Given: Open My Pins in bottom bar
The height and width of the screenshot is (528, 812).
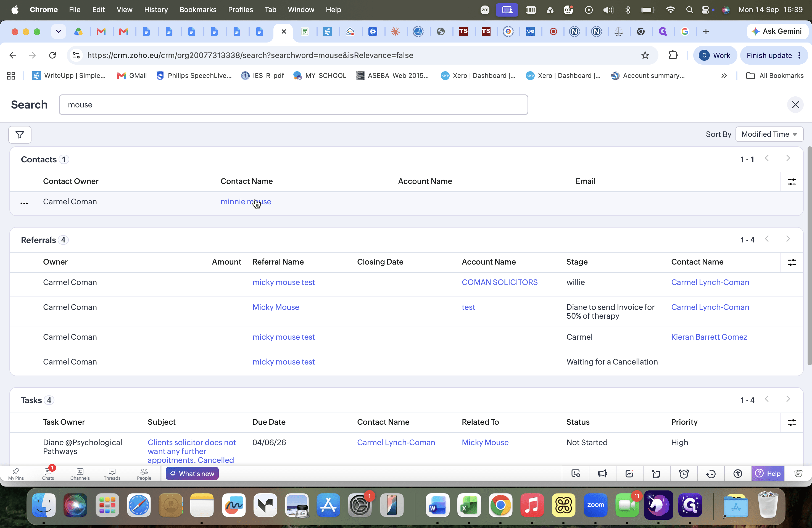Looking at the screenshot, I should 16,474.
